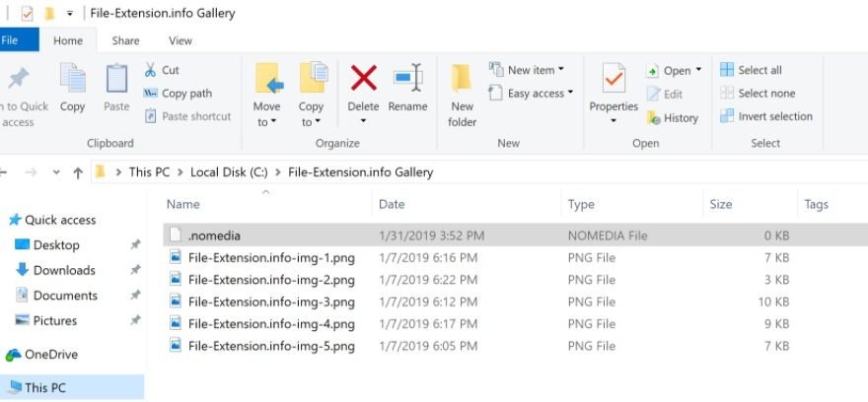
Task: Open the Easy access dropdown
Action: [538, 94]
